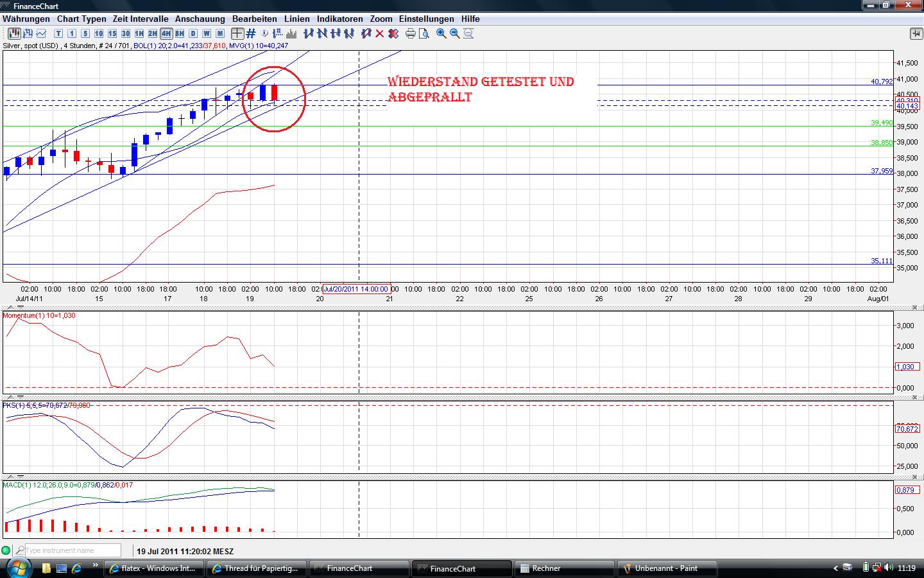The width and height of the screenshot is (924, 578).
Task: Click the volume icon in system tray
Action: coord(889,568)
